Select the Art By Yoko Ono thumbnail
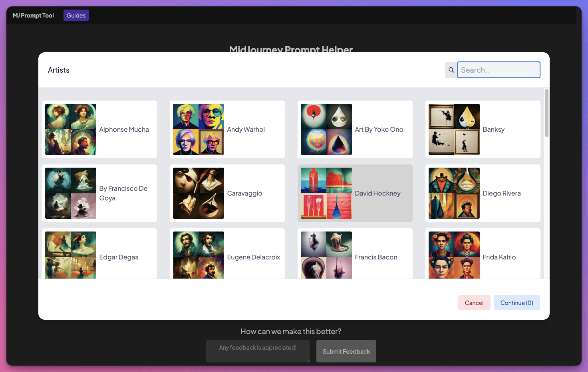588x372 pixels. click(x=326, y=129)
